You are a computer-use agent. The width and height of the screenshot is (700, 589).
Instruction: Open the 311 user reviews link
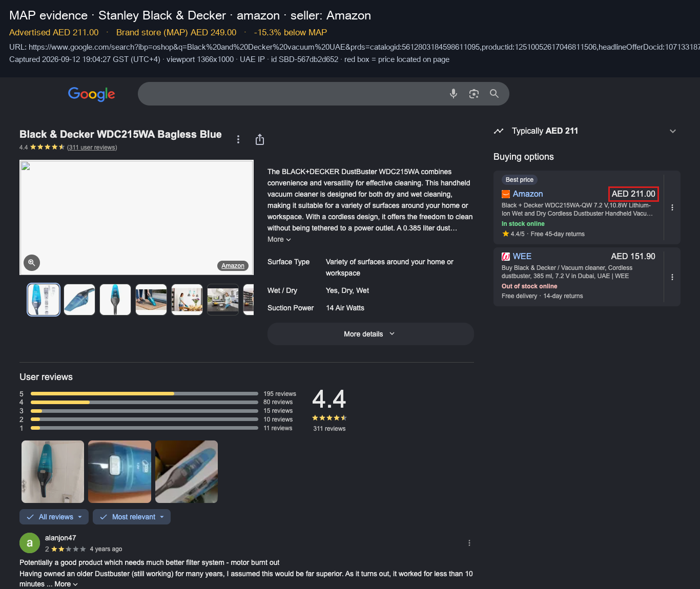pos(92,148)
